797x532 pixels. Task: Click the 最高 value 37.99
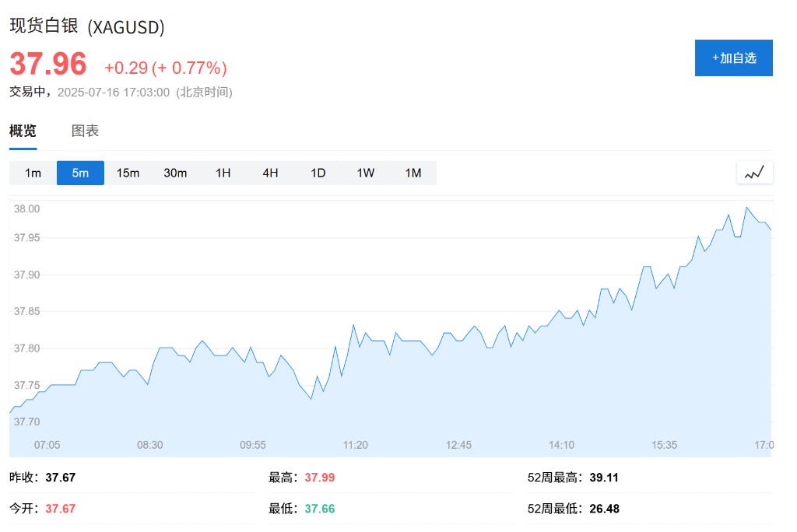(319, 478)
